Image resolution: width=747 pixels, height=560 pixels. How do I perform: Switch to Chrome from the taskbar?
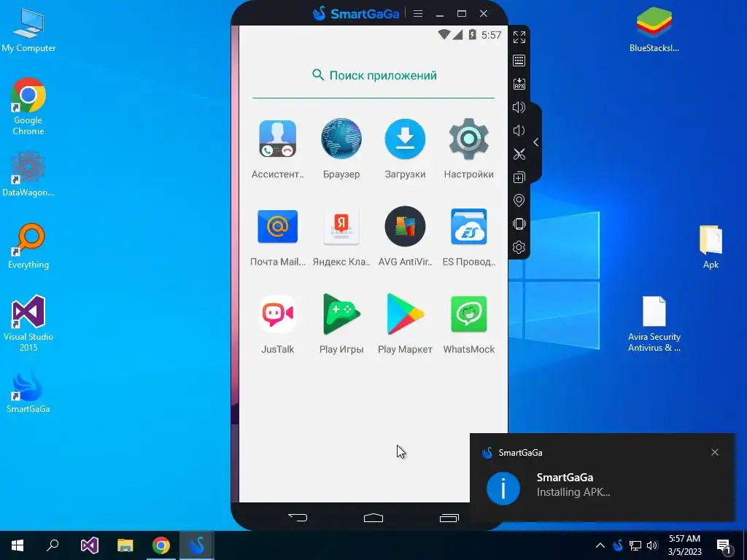[161, 545]
